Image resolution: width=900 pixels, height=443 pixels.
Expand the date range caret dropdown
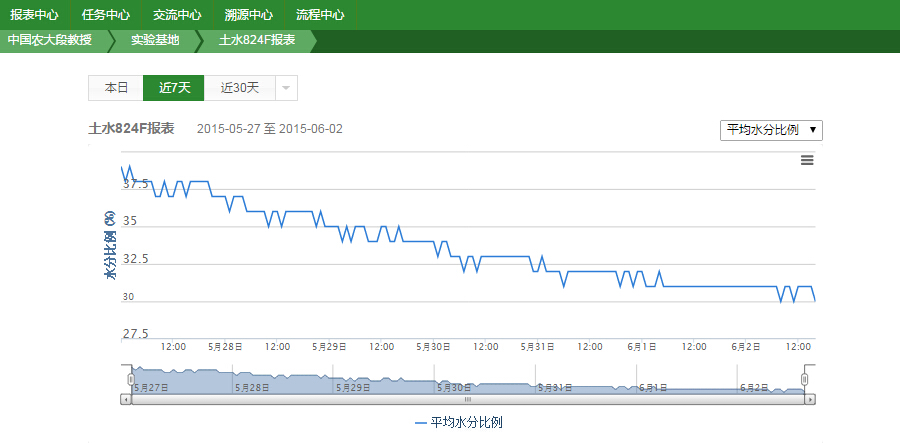click(x=286, y=88)
